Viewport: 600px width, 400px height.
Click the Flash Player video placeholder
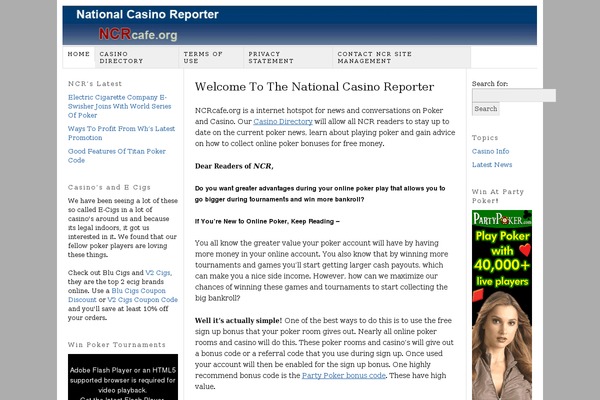pos(123,377)
